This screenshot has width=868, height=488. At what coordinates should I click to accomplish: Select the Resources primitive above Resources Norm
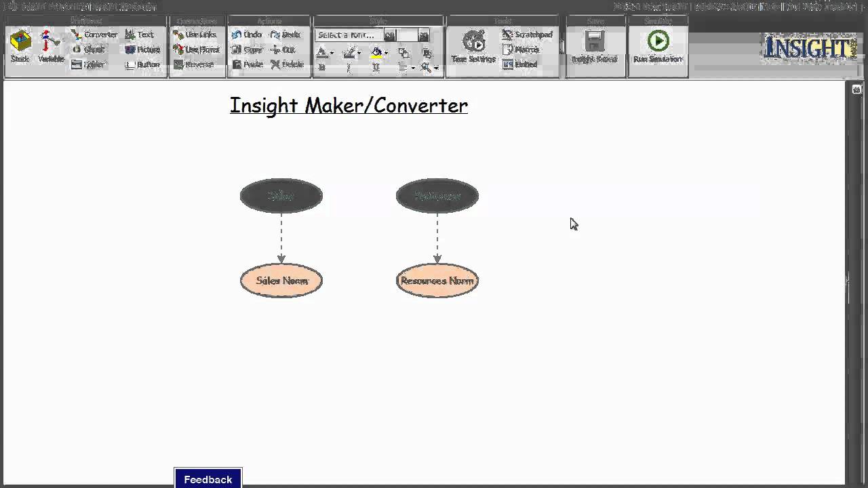pyautogui.click(x=437, y=196)
